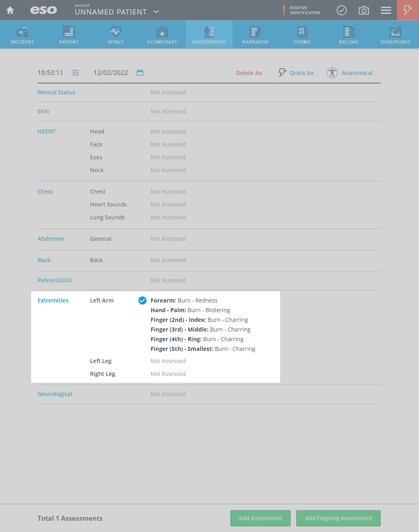Screen dimensions: 419x532
Task: Open the date calendar picker icon
Action: point(140,73)
